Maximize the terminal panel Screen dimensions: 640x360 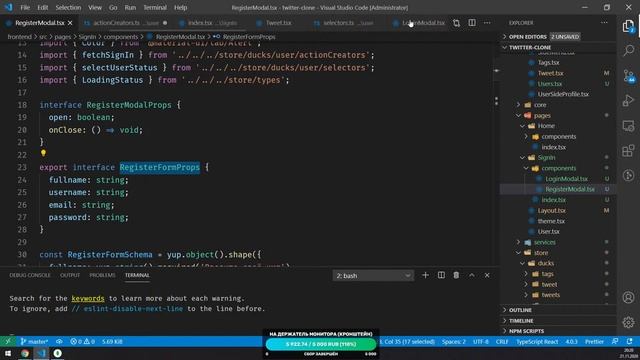(472, 276)
